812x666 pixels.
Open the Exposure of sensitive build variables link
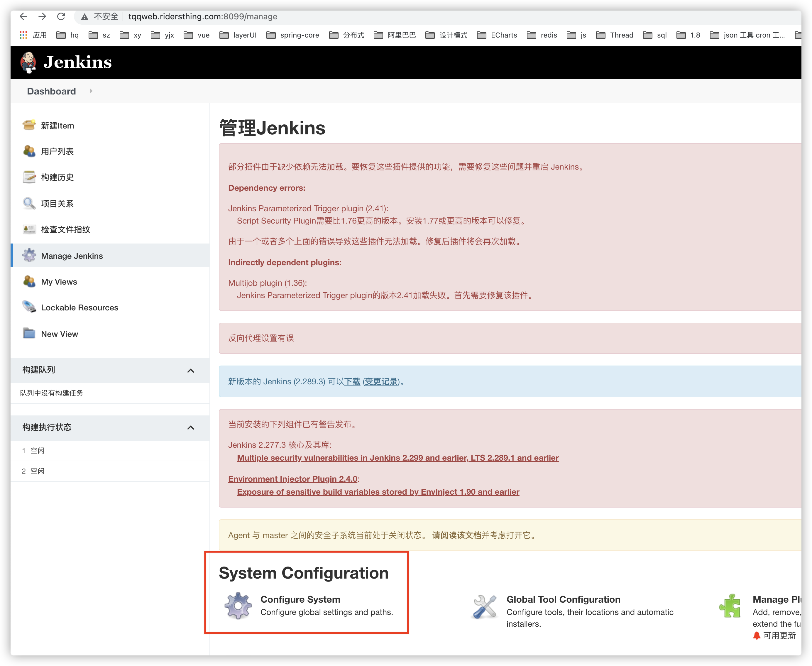click(378, 492)
